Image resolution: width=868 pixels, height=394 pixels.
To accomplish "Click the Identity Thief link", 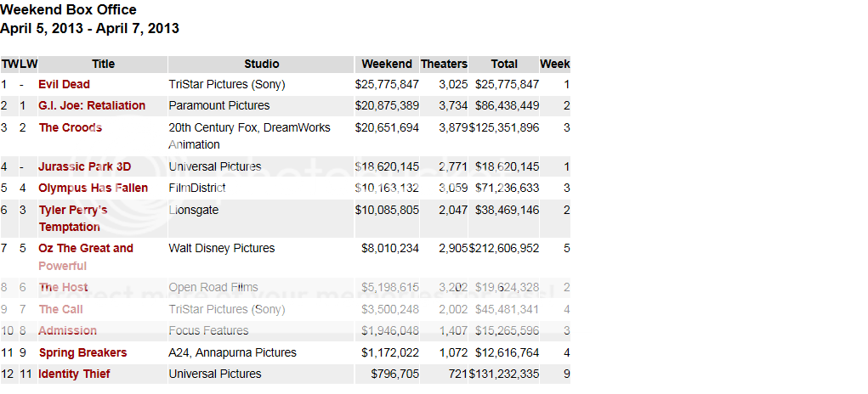I will coord(74,374).
